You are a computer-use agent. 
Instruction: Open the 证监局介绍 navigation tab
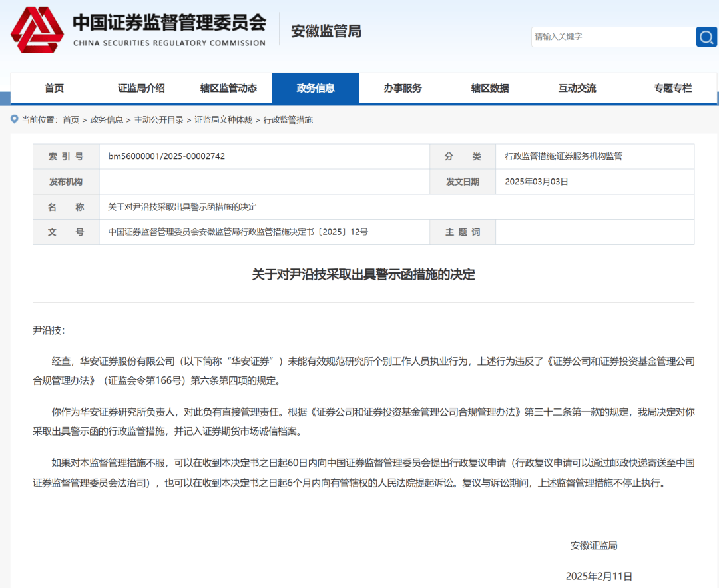coord(141,88)
